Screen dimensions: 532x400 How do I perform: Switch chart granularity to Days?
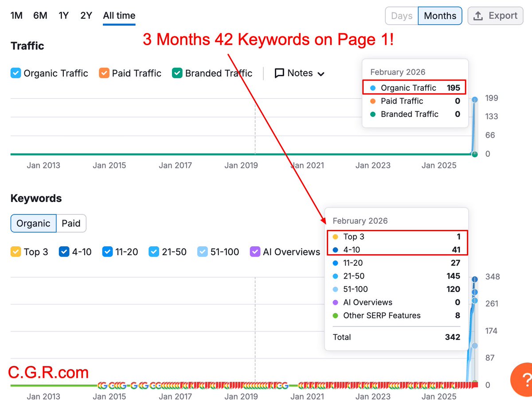click(x=402, y=16)
